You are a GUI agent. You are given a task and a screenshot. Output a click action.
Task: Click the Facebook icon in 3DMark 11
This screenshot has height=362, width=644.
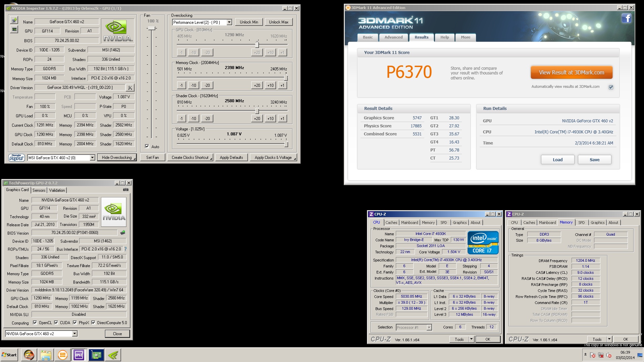coord(626,18)
